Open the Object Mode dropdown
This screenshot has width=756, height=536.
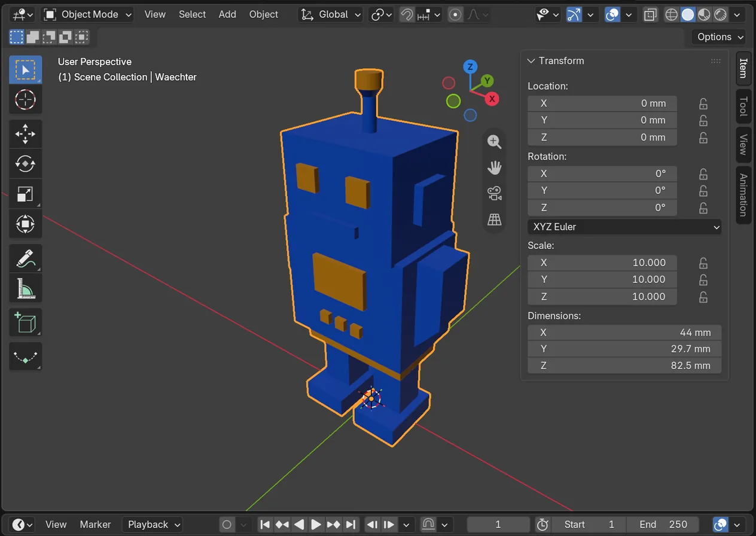tap(87, 14)
